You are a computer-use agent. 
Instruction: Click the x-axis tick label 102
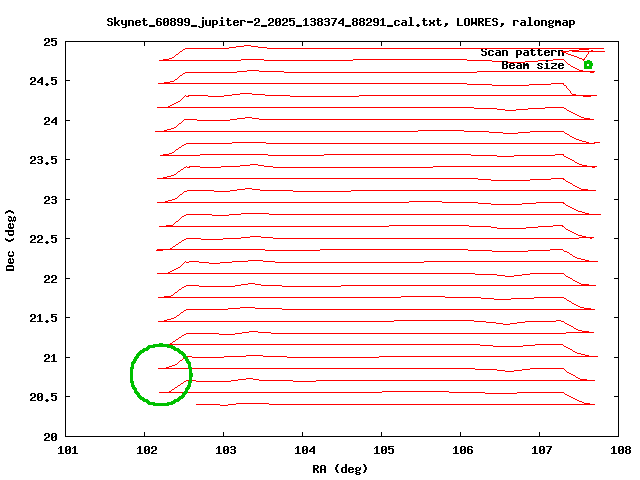click(147, 450)
